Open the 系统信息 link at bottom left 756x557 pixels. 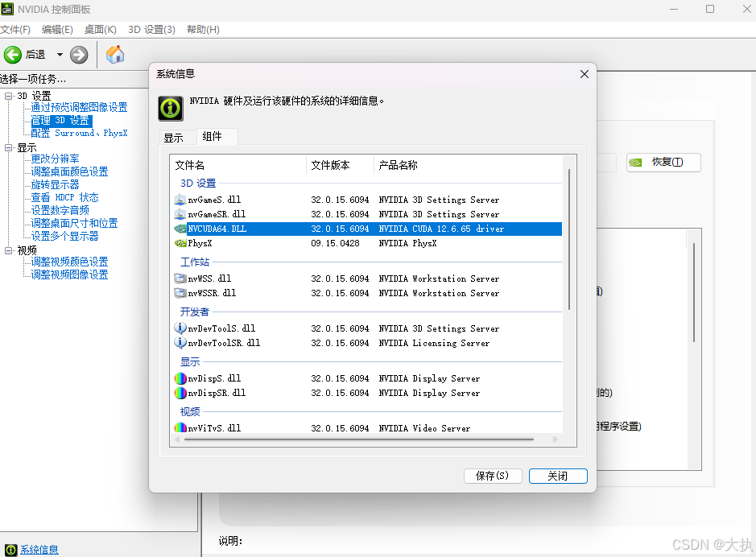tap(39, 550)
